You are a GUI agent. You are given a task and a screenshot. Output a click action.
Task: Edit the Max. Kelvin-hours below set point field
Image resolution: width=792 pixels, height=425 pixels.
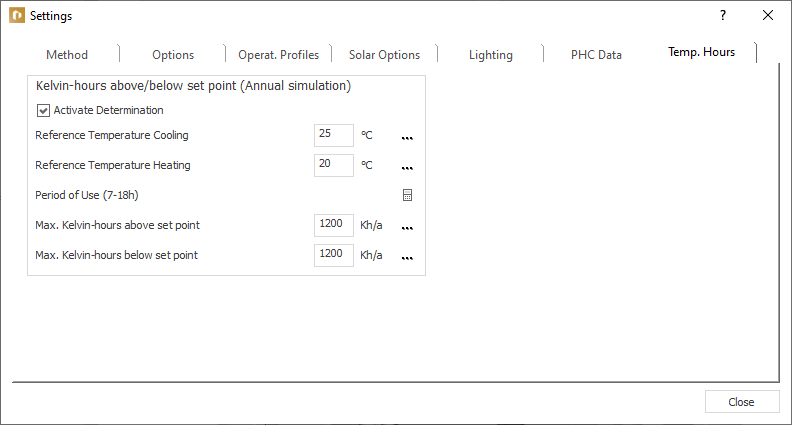pyautogui.click(x=333, y=255)
